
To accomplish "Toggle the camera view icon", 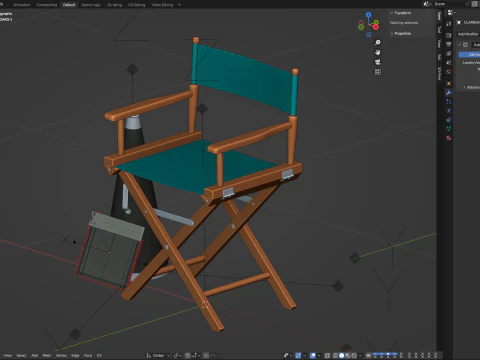I will [x=378, y=62].
